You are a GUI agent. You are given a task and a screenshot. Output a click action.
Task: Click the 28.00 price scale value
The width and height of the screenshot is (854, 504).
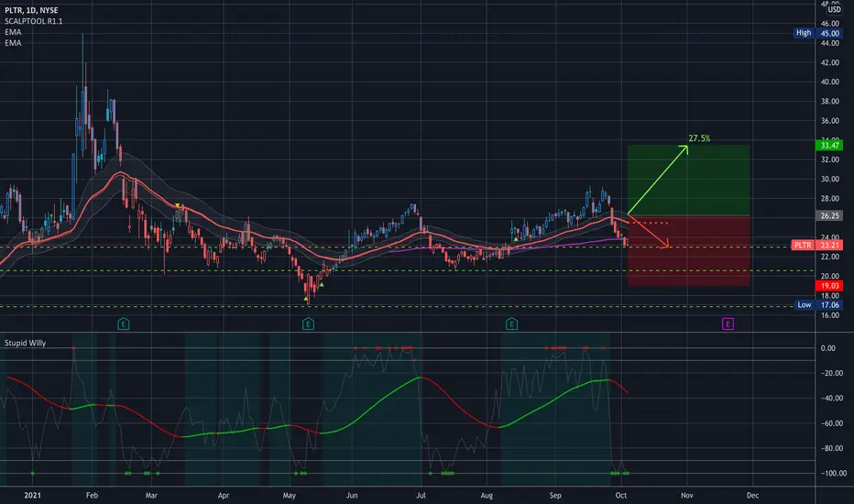click(x=829, y=198)
